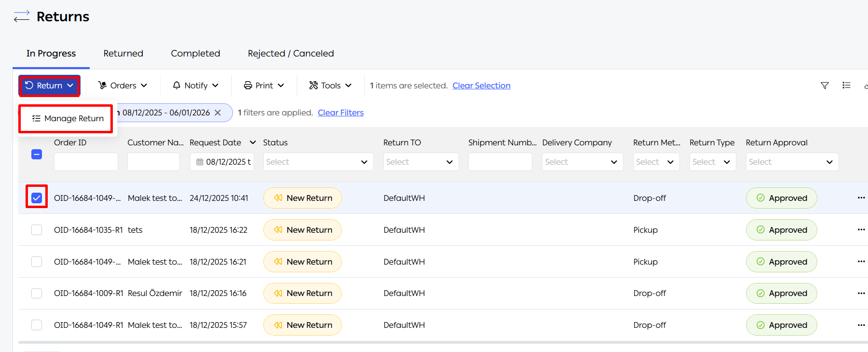Open row actions for the 24/12/2025 10:41 return
Screen dimensions: 868x352
point(861,198)
